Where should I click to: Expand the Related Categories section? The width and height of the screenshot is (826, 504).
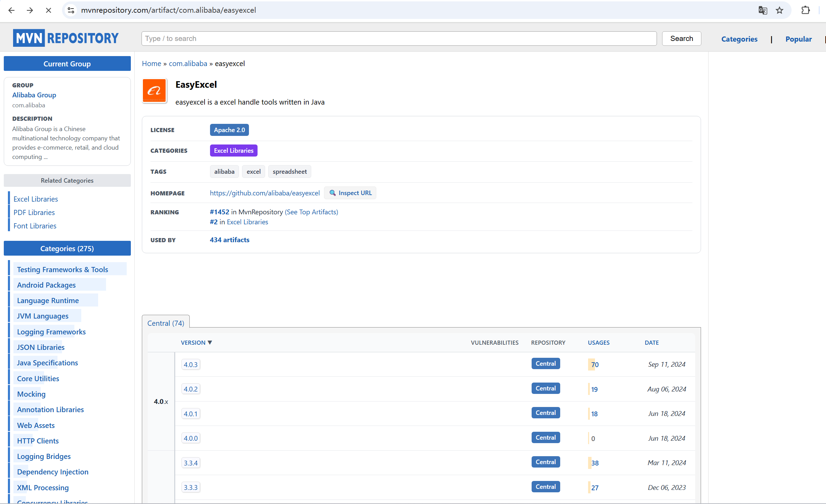[67, 180]
